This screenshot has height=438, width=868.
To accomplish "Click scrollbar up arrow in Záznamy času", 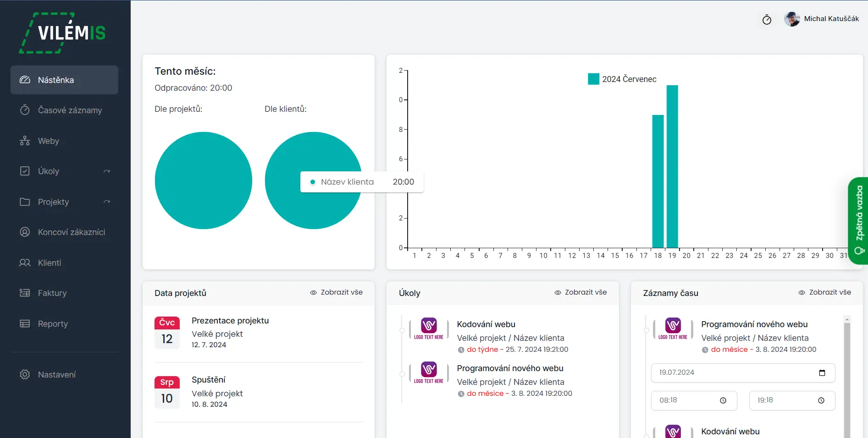I will pyautogui.click(x=847, y=319).
